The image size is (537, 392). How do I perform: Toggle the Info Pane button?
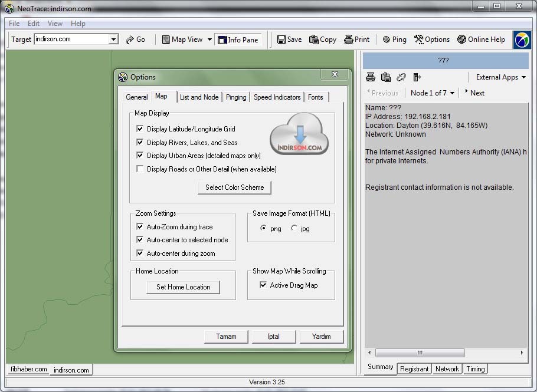(238, 39)
